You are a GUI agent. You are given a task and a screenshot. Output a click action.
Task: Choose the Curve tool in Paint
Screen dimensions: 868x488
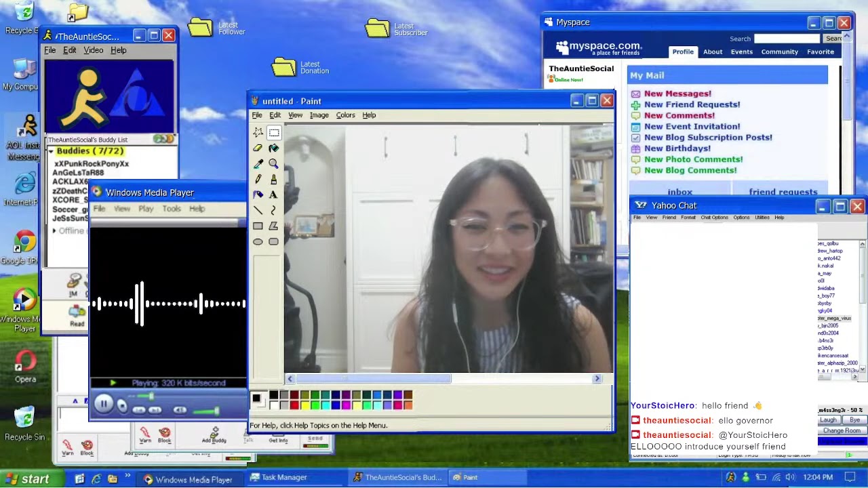pos(274,211)
